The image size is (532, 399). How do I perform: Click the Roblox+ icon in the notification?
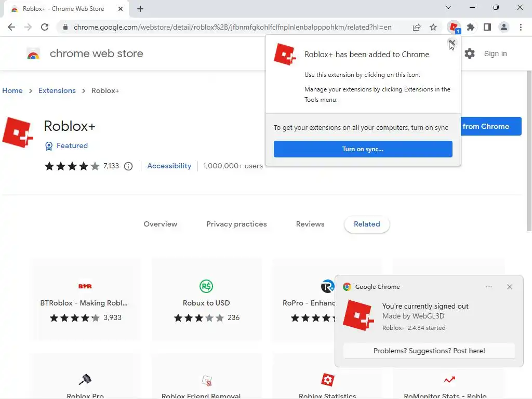tap(358, 315)
